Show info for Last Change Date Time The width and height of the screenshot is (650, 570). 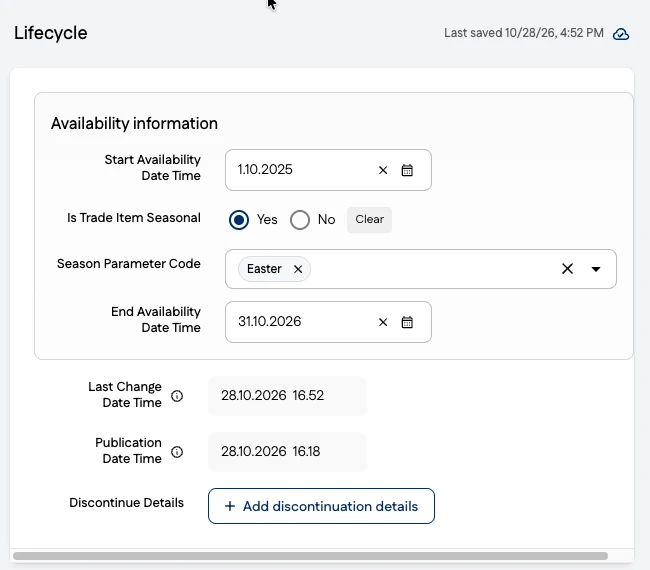tap(177, 396)
